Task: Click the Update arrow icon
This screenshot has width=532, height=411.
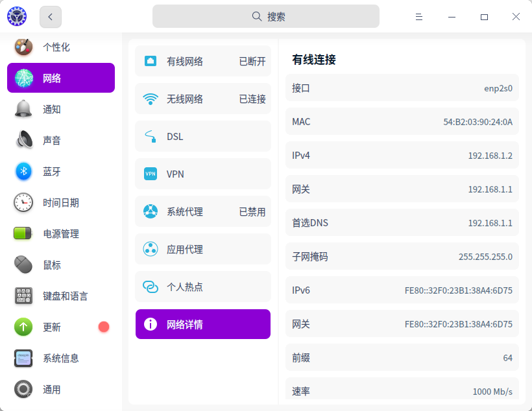Action: (23, 327)
